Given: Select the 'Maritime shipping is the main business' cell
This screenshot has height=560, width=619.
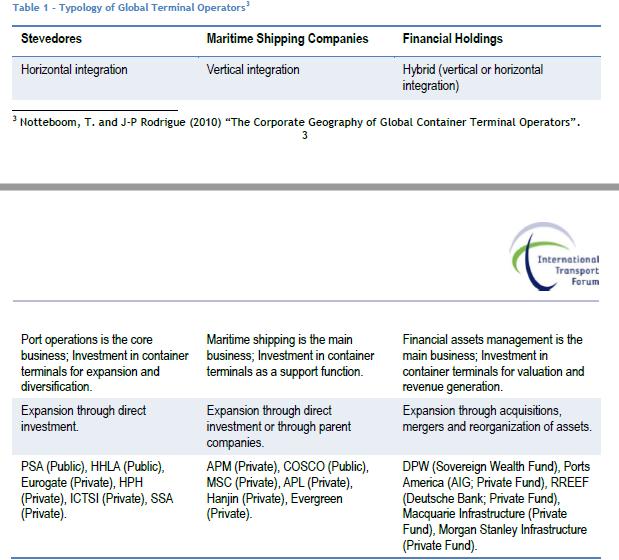Looking at the screenshot, I should (290, 356).
